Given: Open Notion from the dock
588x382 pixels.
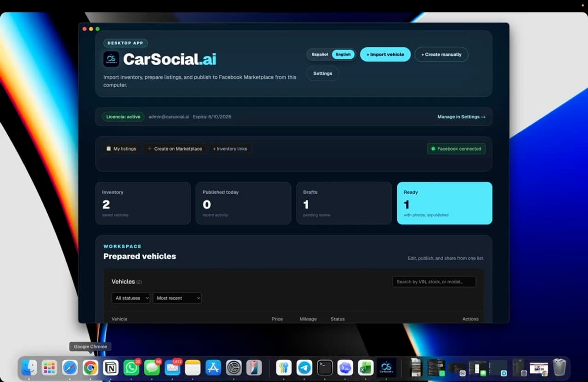Looking at the screenshot, I should pyautogui.click(x=111, y=367).
